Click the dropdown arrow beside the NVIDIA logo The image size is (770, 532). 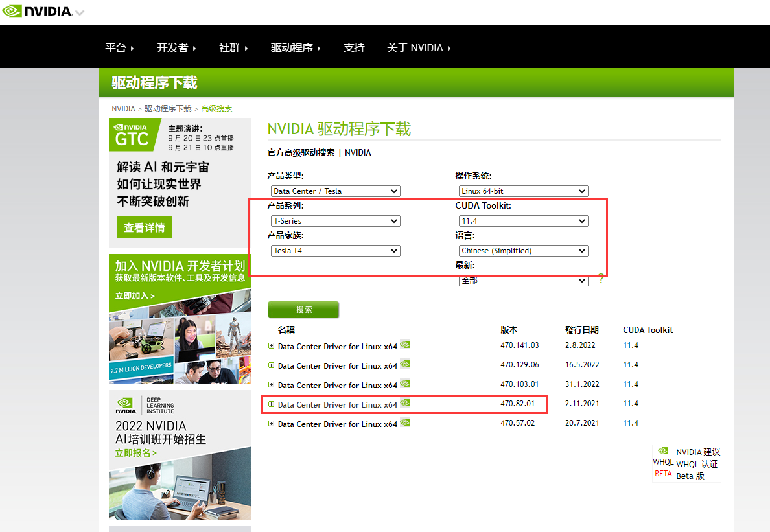click(x=80, y=12)
